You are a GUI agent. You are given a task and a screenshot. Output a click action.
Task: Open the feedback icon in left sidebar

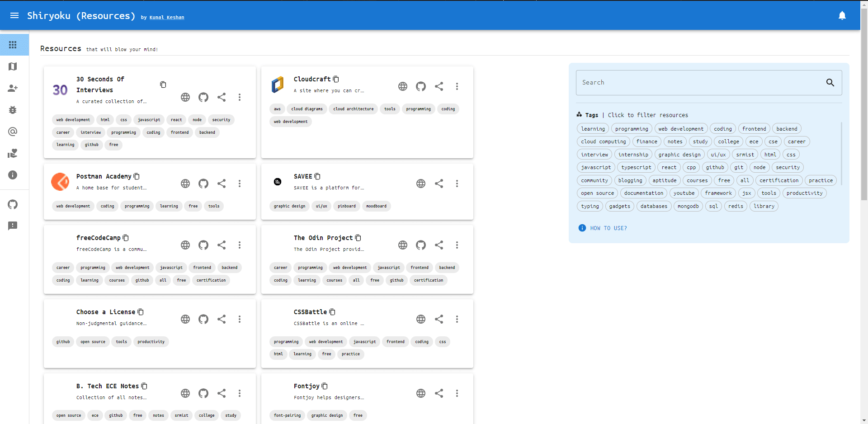(13, 226)
